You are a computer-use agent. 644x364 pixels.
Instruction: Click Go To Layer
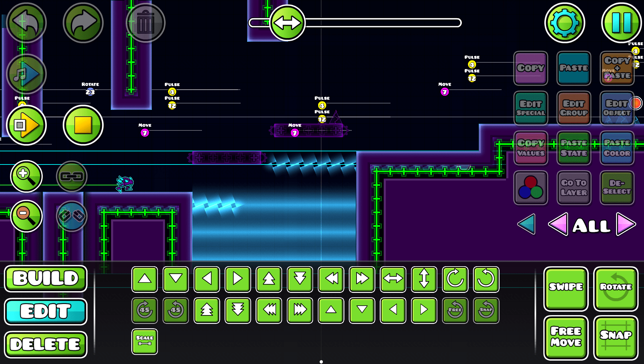point(574,188)
